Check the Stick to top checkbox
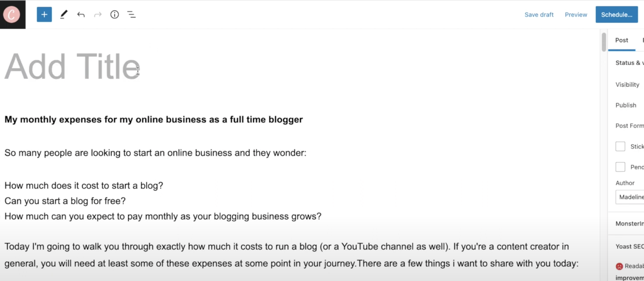Screen dimensions: 644x281 pos(620,146)
